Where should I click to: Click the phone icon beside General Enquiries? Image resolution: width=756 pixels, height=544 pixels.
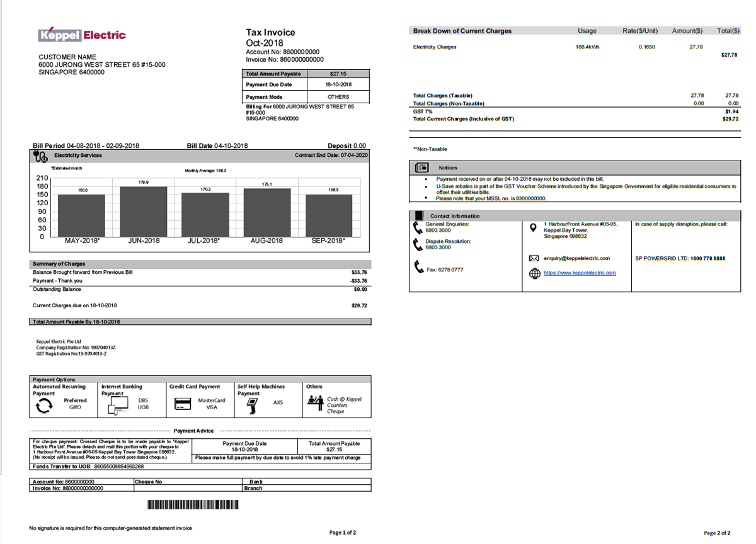click(x=417, y=227)
